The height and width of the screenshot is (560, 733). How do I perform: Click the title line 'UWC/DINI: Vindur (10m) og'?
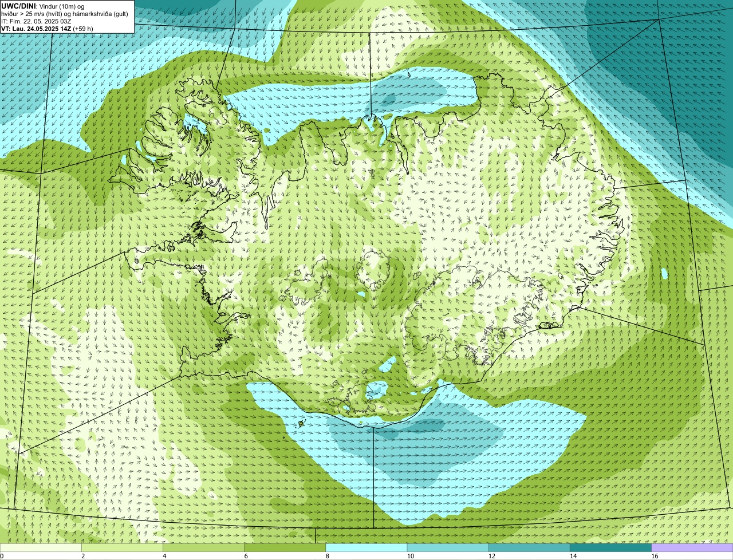click(x=42, y=6)
